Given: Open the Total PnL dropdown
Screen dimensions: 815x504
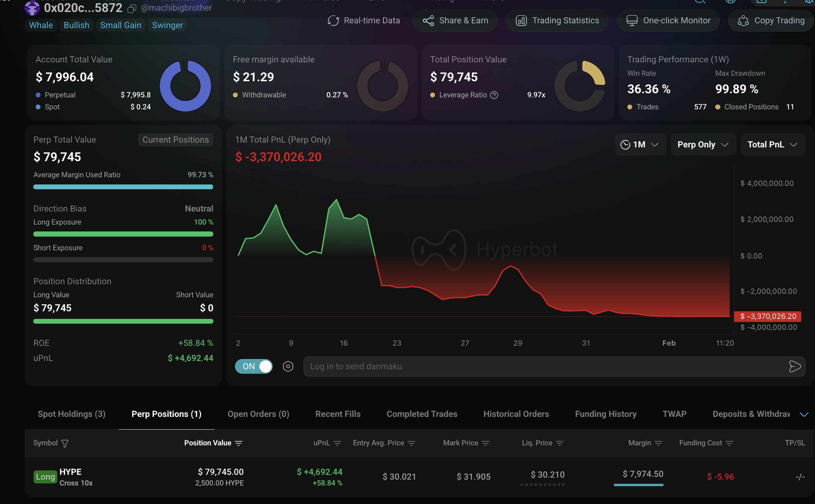Looking at the screenshot, I should point(773,144).
